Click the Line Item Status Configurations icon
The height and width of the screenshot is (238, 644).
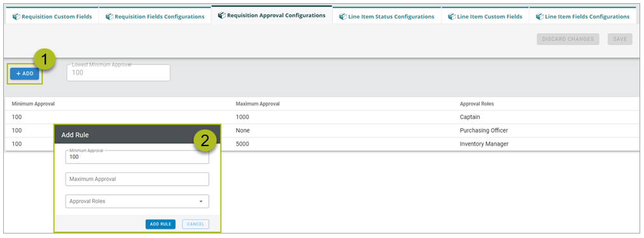tap(343, 17)
